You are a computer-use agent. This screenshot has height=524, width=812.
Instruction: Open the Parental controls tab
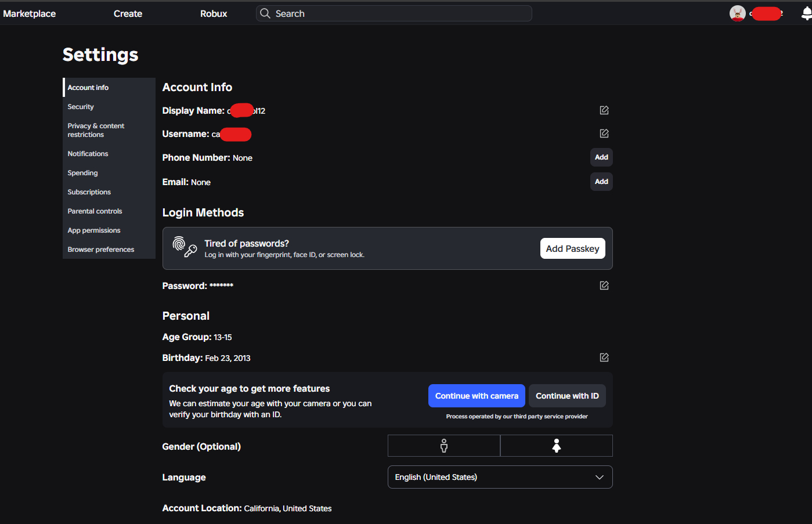point(109,211)
